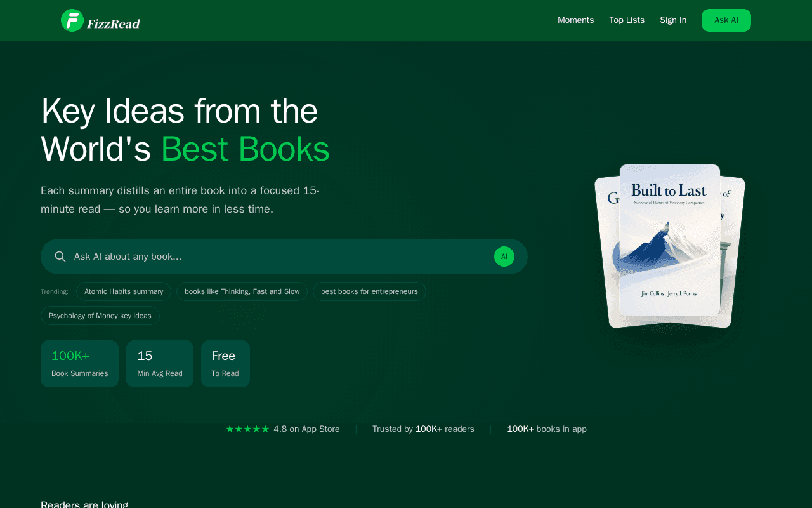Click the five-star rating icons
This screenshot has width=812, height=508.
coord(247,429)
